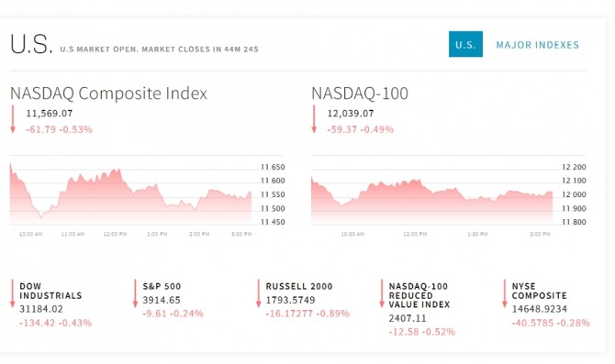
Task: Click the S&P 500 down arrow icon
Action: [x=135, y=293]
